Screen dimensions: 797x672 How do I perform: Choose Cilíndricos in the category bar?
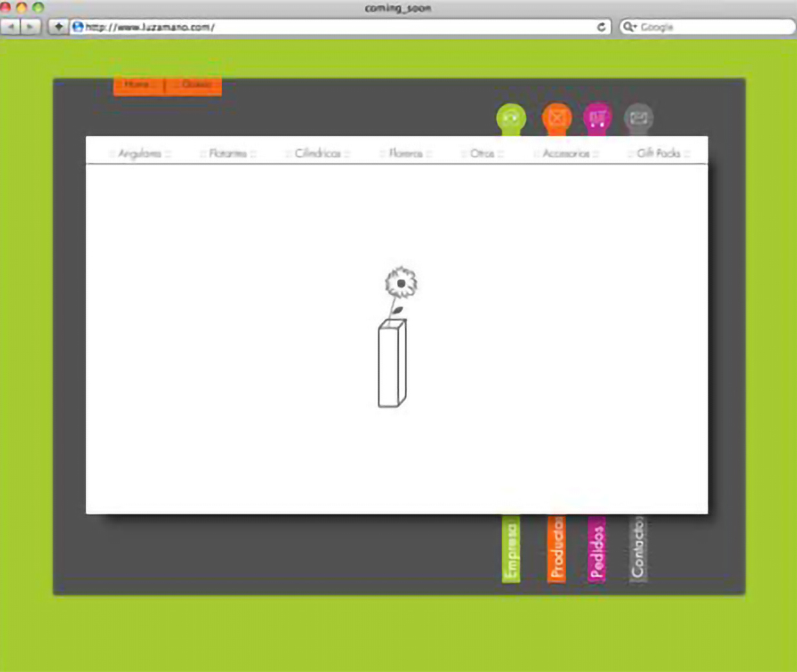click(317, 153)
